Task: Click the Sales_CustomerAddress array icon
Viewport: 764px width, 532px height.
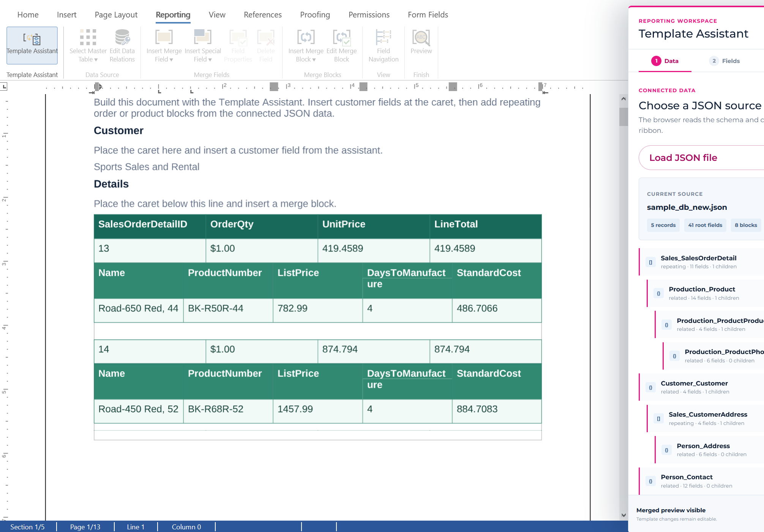Action: [658, 419]
